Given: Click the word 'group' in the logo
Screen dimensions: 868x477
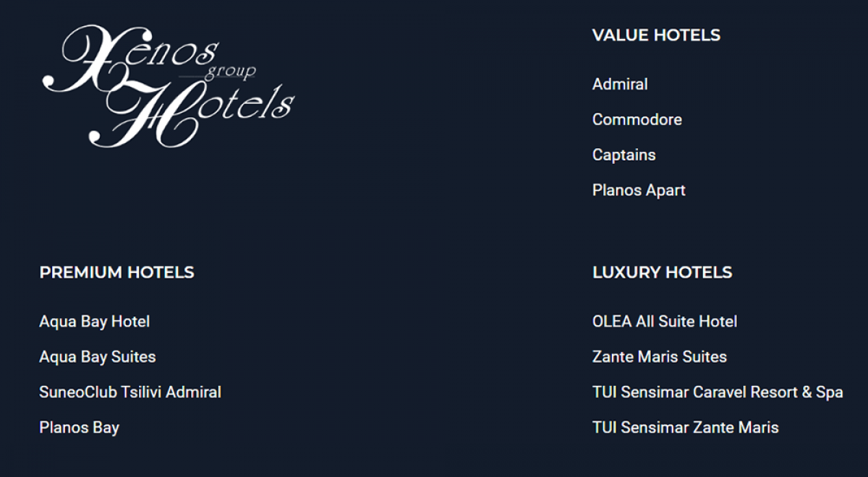Looking at the screenshot, I should [x=230, y=72].
